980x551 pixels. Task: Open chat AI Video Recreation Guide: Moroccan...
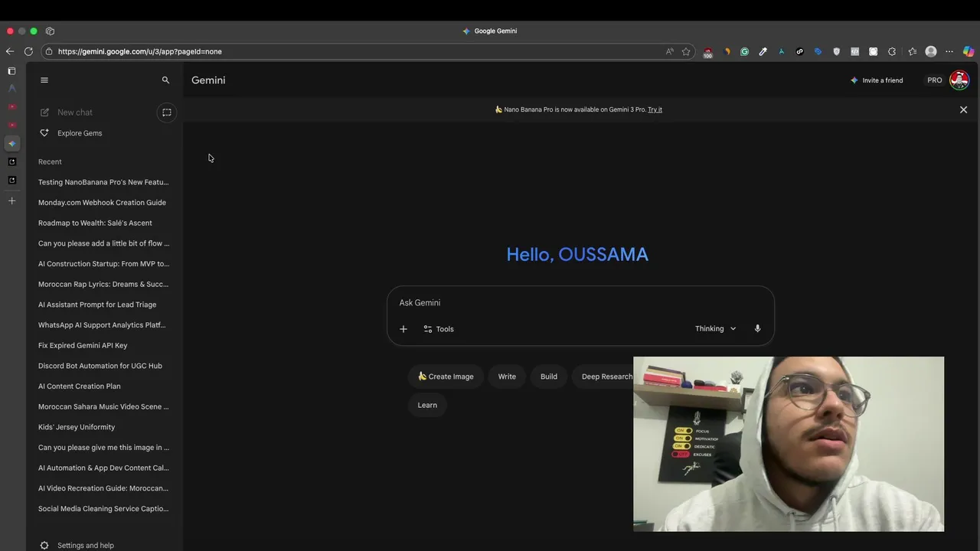pos(103,488)
